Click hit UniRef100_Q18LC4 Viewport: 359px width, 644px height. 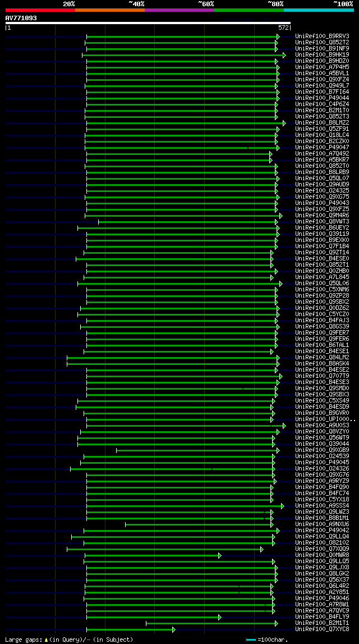[x=322, y=135]
